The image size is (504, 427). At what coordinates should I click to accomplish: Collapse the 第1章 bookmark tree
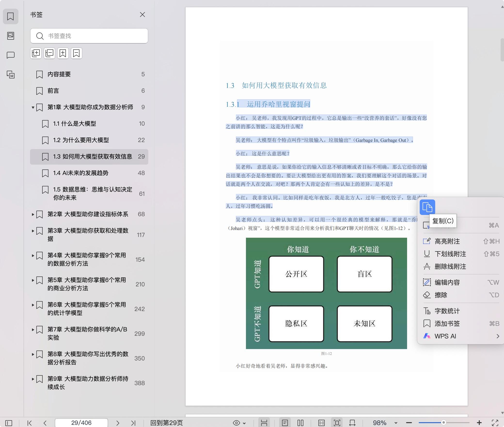click(x=33, y=107)
